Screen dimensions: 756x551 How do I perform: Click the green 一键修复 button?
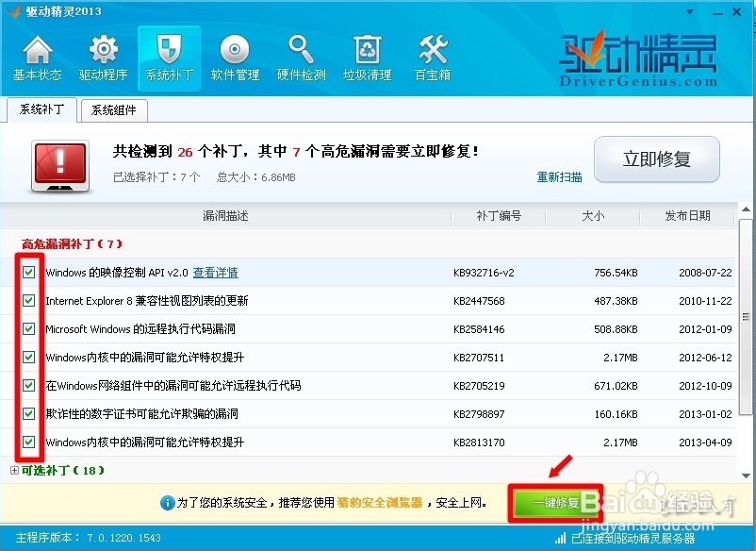tap(555, 503)
